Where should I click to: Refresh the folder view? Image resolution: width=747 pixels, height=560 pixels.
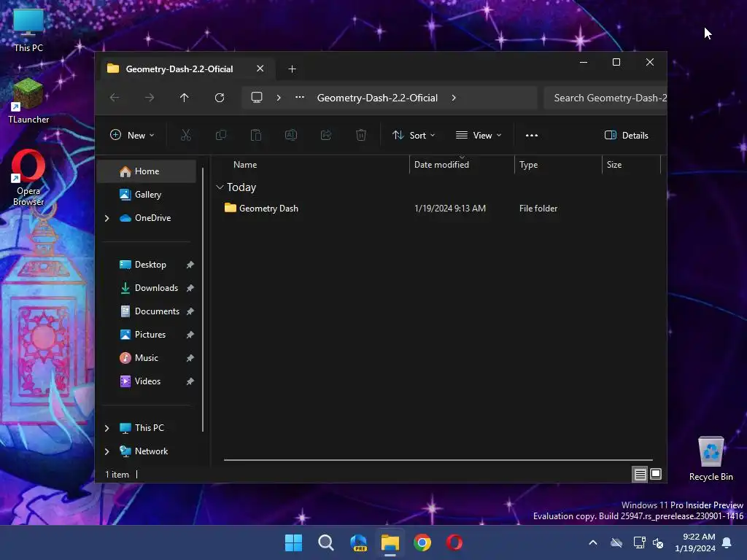point(219,98)
